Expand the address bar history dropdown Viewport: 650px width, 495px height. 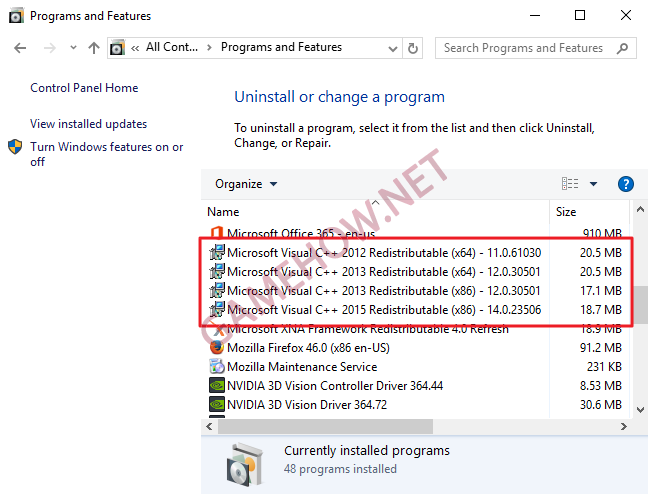(393, 49)
